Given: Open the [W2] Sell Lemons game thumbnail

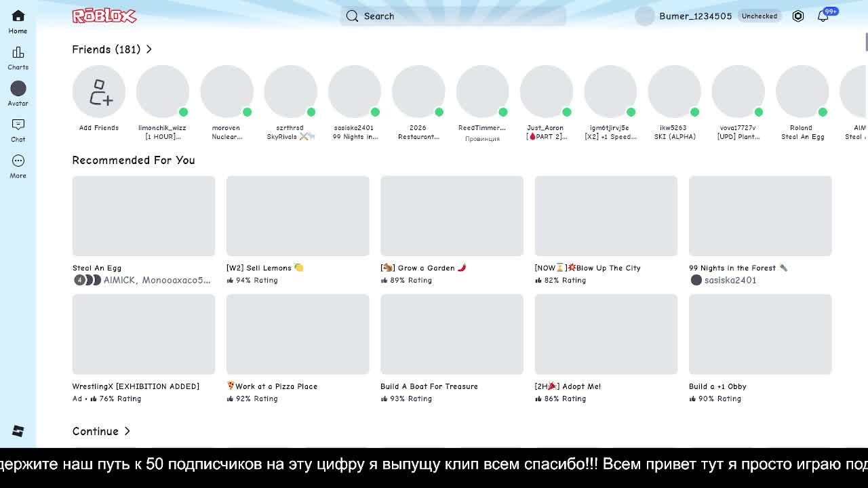Looking at the screenshot, I should 298,216.
